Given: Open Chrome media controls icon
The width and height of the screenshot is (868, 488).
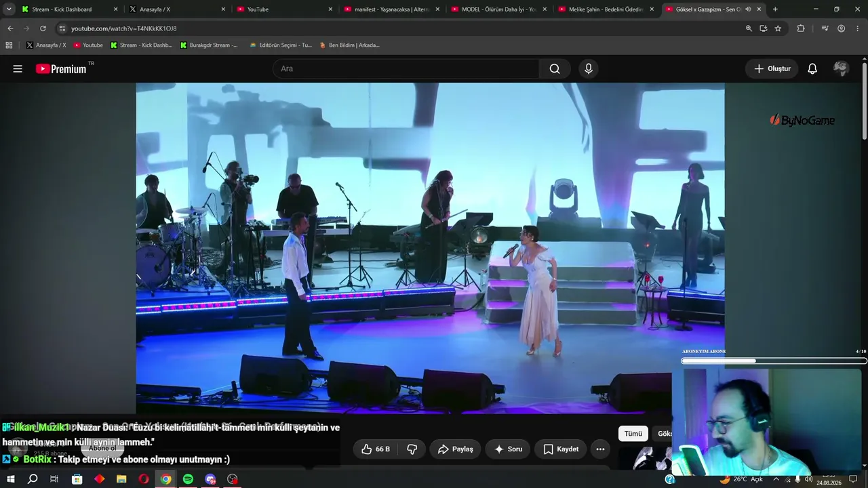Looking at the screenshot, I should coord(825,28).
